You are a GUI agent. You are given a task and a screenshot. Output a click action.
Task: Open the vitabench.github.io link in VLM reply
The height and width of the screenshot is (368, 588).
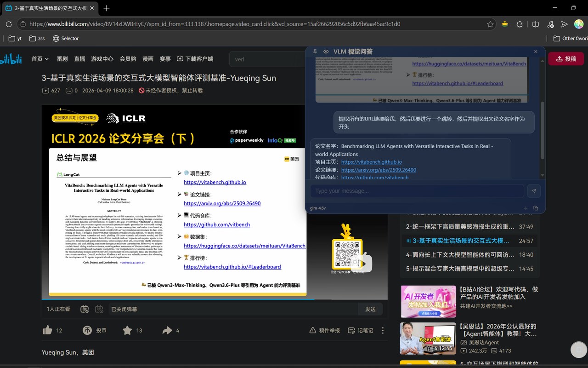click(372, 162)
